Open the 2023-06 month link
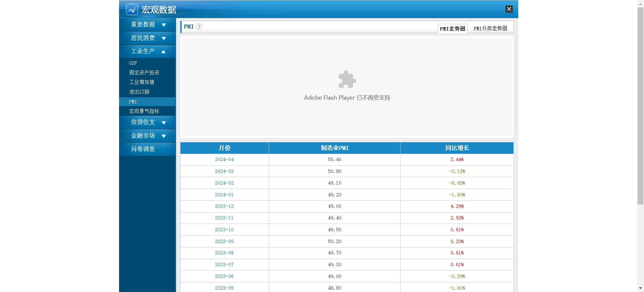 [224, 277]
